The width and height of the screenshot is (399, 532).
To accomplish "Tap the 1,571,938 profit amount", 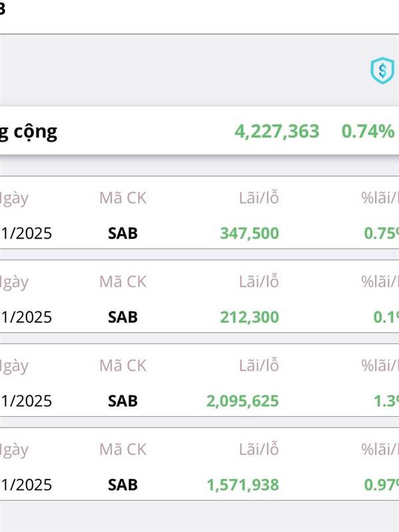I will (243, 485).
